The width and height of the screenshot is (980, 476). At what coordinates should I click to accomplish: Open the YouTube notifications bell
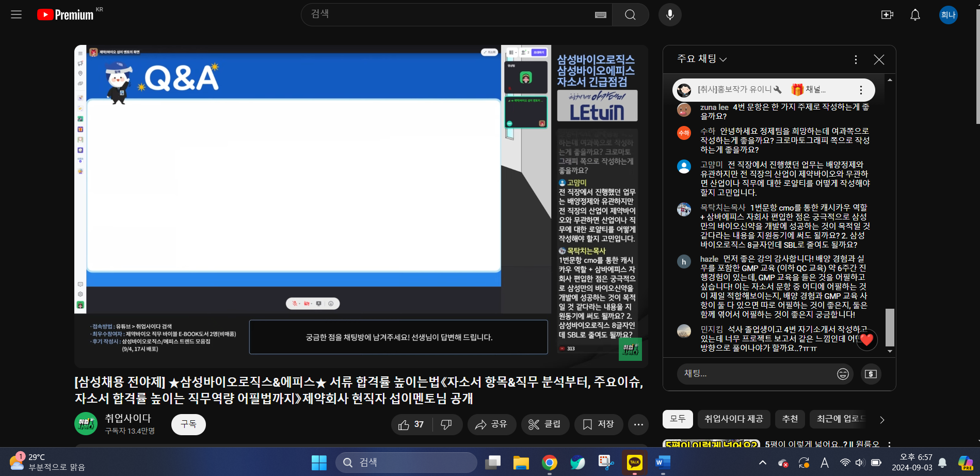tap(915, 14)
